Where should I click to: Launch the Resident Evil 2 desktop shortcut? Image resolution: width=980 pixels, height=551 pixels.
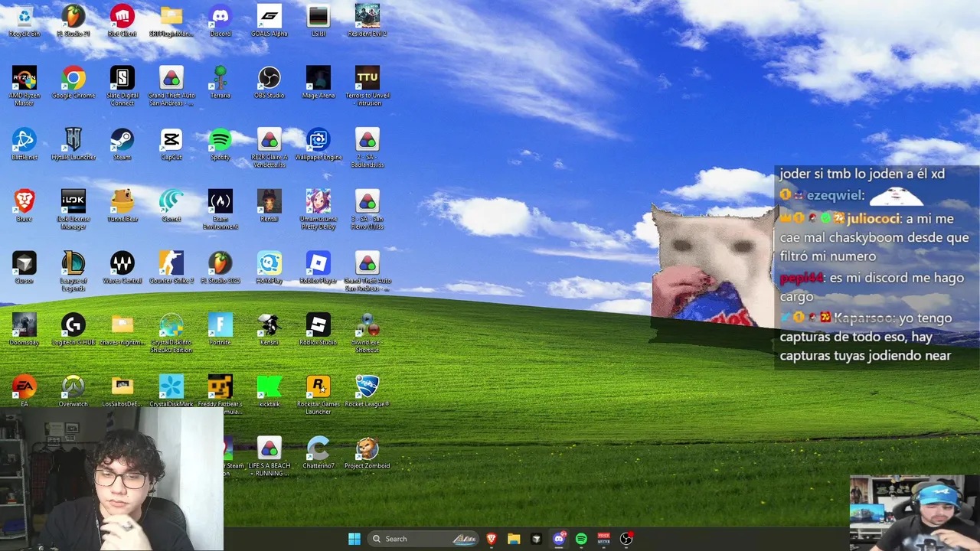tap(367, 21)
